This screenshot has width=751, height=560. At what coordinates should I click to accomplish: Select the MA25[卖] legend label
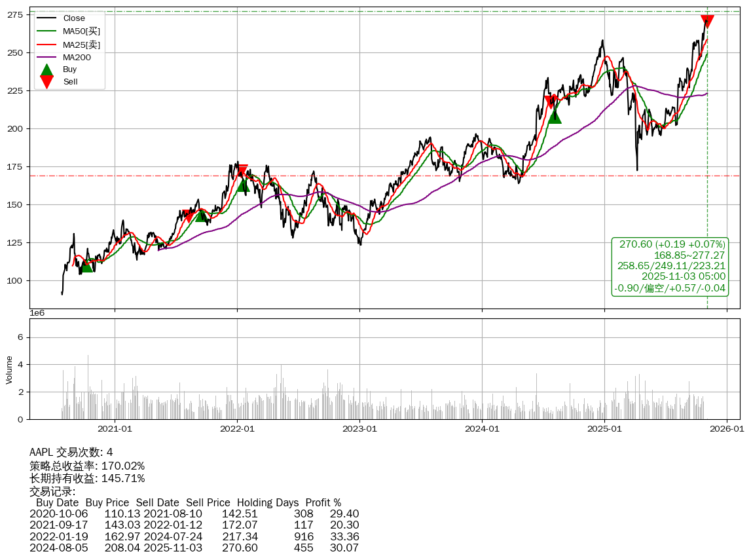[81, 45]
